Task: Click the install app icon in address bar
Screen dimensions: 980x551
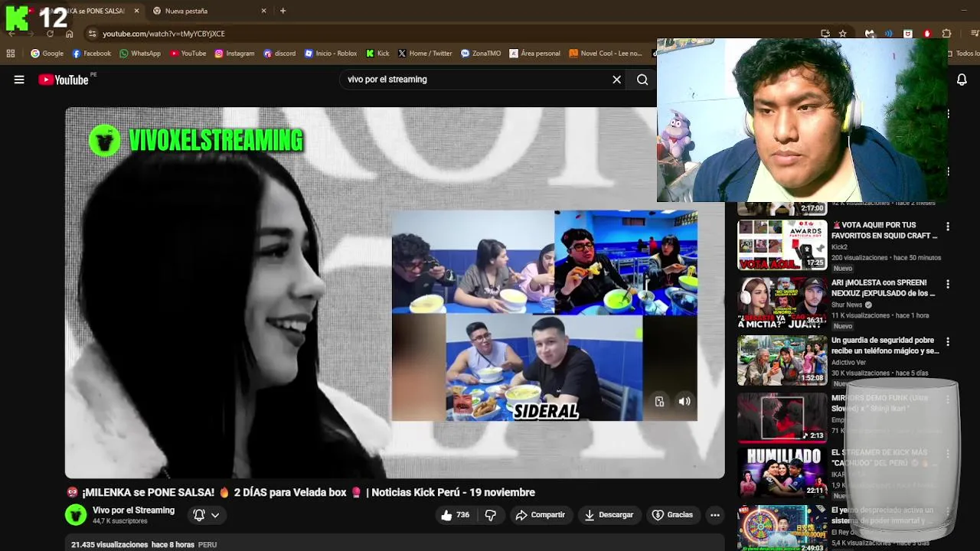Action: point(825,34)
